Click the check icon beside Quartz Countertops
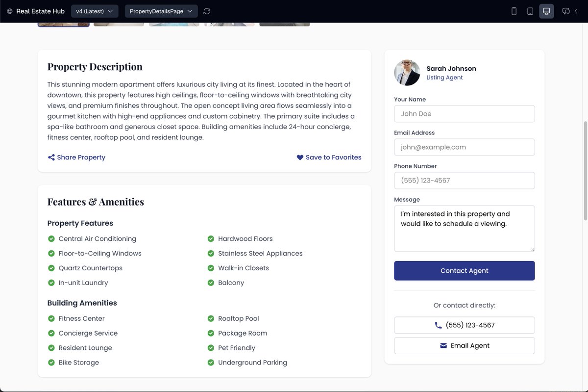The height and width of the screenshot is (392, 588). click(x=51, y=268)
